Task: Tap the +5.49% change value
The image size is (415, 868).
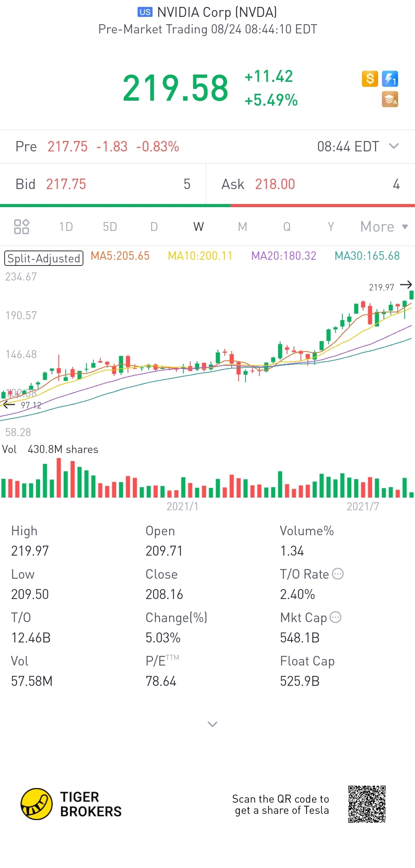Action: click(271, 100)
